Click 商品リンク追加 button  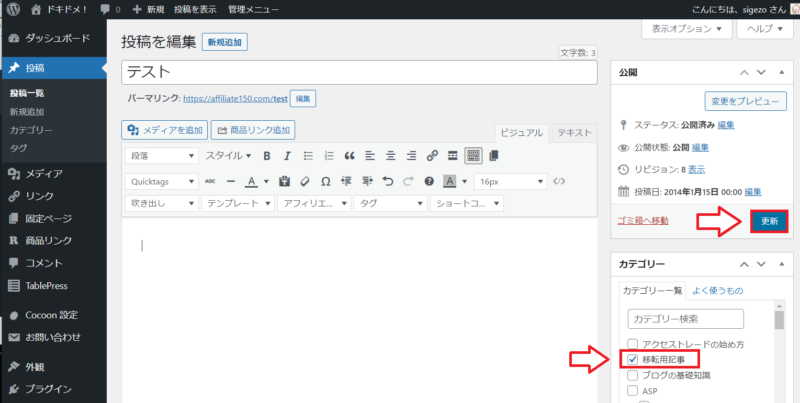253,130
